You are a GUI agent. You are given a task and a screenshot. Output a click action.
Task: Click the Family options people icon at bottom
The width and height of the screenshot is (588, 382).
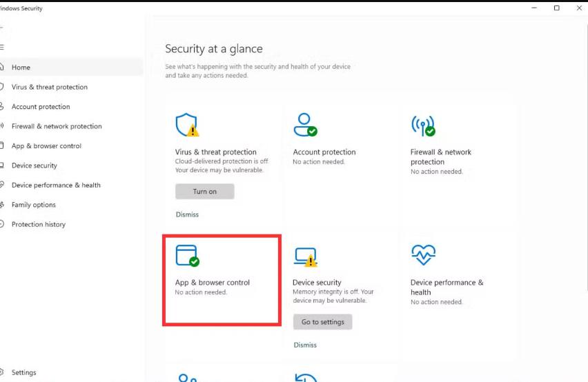pyautogui.click(x=188, y=377)
